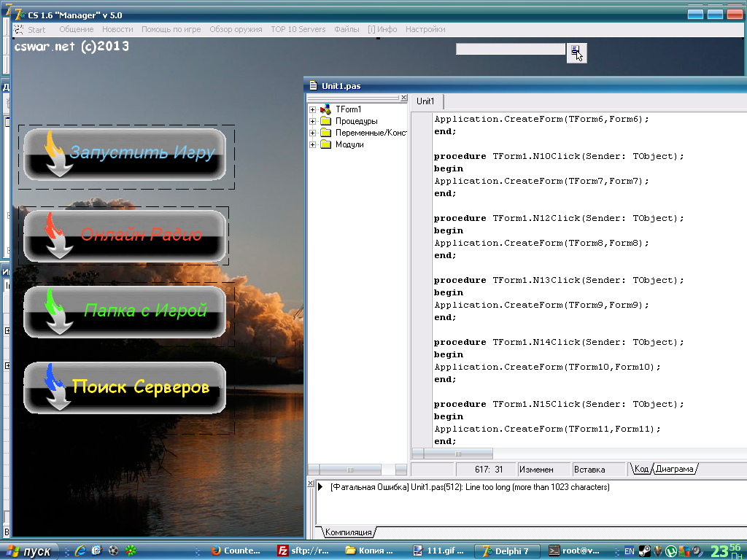Click the code editor horizontal scrollbar thumb
This screenshot has height=560, width=747.
[x=458, y=454]
